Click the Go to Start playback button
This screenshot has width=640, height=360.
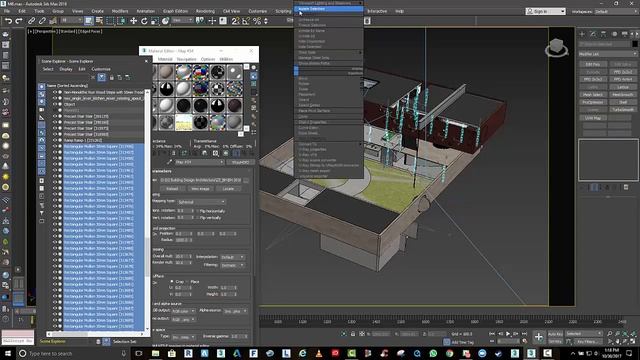(492, 334)
